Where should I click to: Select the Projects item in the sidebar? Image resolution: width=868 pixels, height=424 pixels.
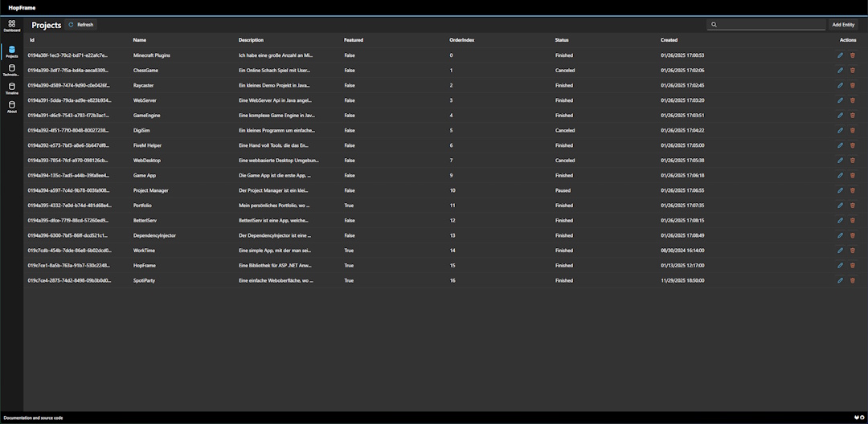coord(11,51)
